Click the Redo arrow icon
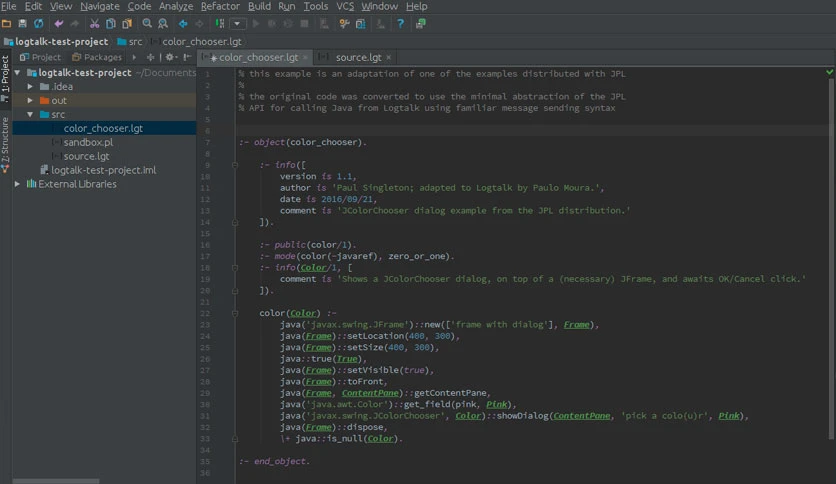The width and height of the screenshot is (836, 484). [x=75, y=23]
